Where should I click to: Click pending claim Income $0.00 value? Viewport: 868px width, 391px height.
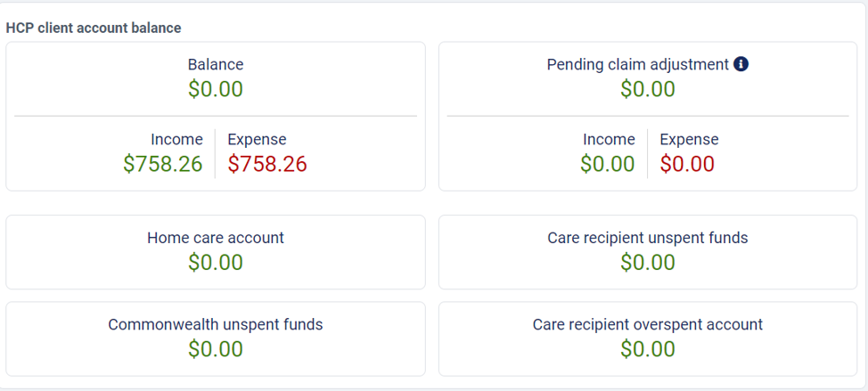click(607, 164)
